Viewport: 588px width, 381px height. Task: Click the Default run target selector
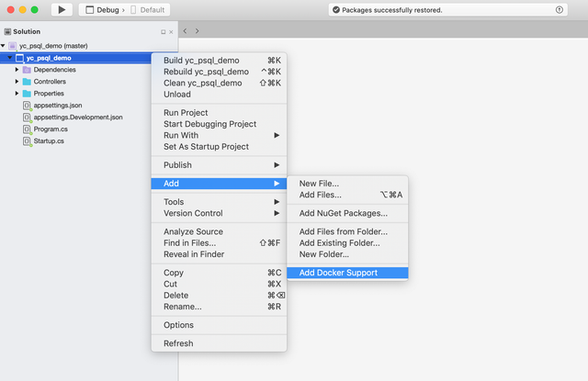pyautogui.click(x=152, y=10)
